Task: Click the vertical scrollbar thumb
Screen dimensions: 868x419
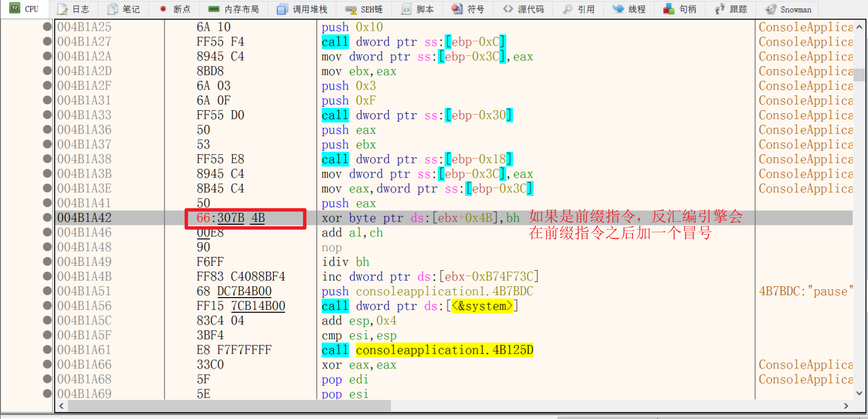Action: coord(859,75)
